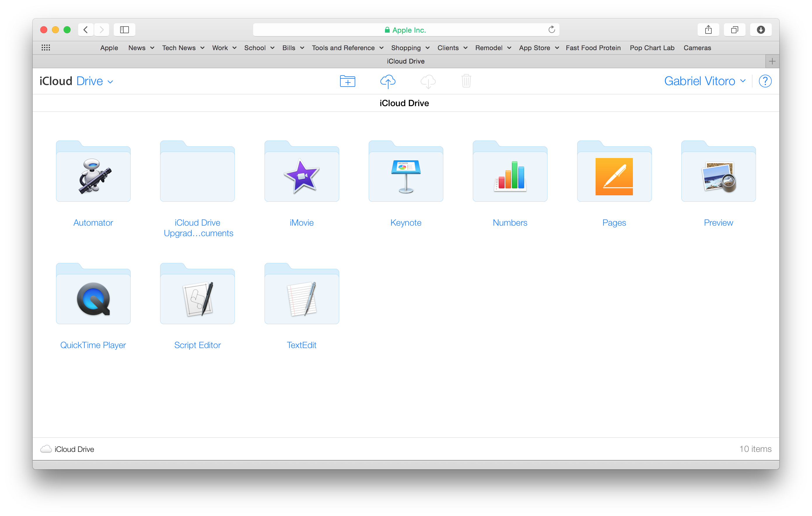This screenshot has width=812, height=516.
Task: Open the Apple bookmark
Action: [x=109, y=48]
